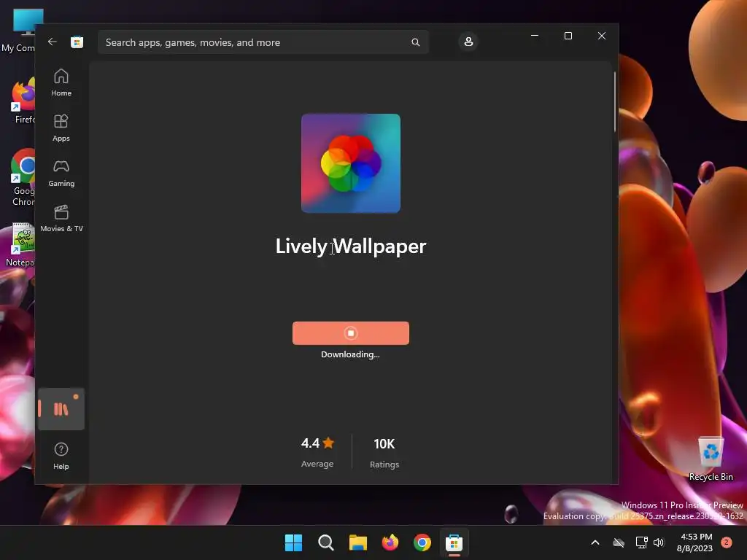The height and width of the screenshot is (560, 747).
Task: Open network status tray icon
Action: coord(642,542)
